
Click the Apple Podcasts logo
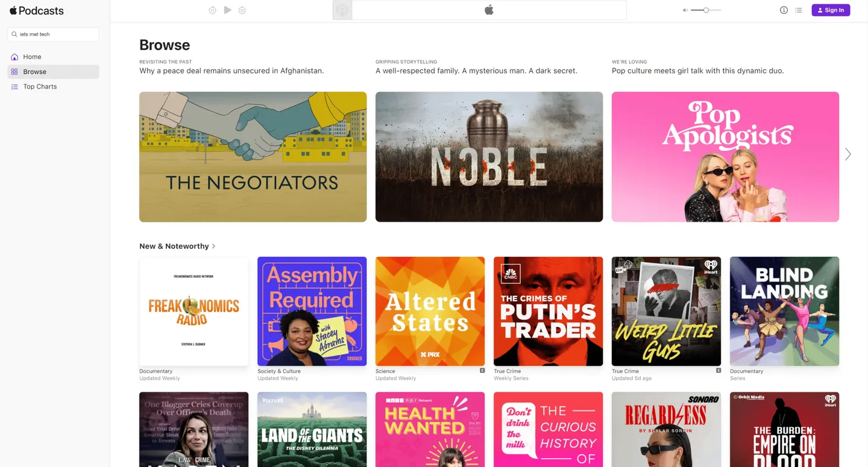37,10
